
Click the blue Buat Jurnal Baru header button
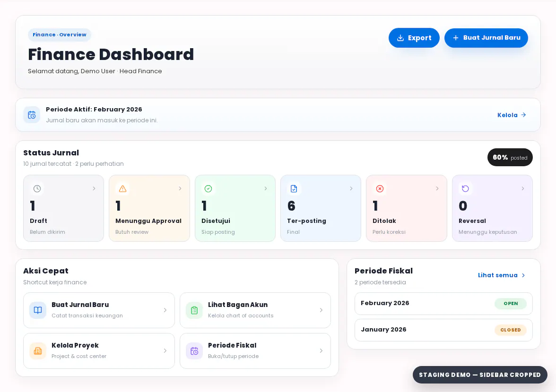pos(486,38)
